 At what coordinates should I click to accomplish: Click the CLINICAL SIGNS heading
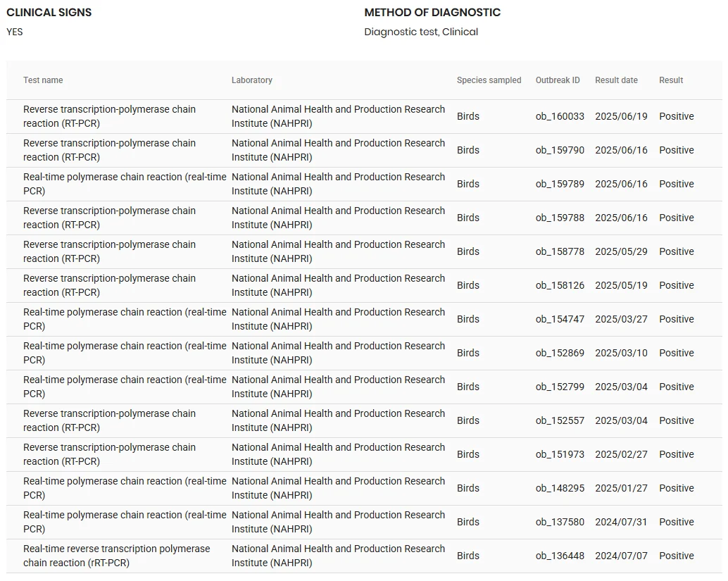click(49, 13)
